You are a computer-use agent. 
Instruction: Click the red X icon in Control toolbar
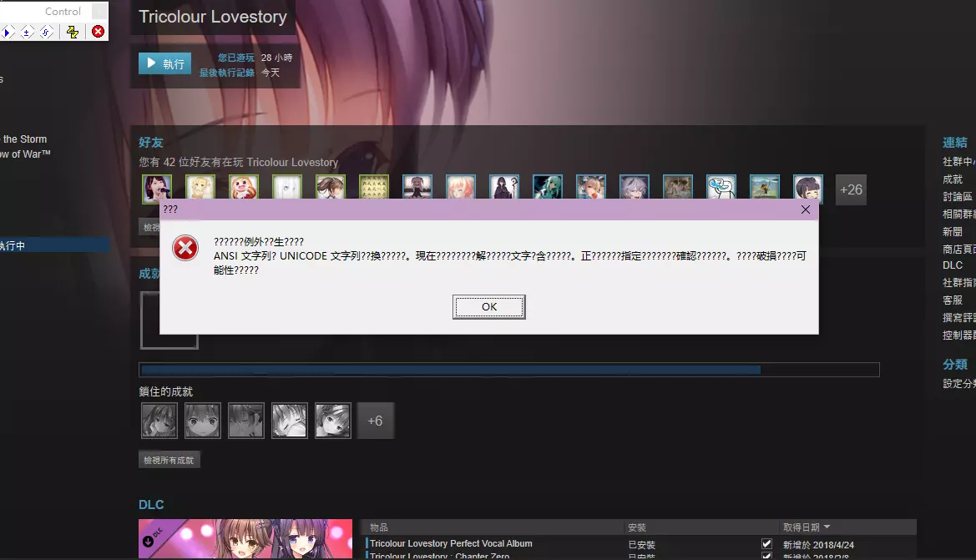pos(98,32)
